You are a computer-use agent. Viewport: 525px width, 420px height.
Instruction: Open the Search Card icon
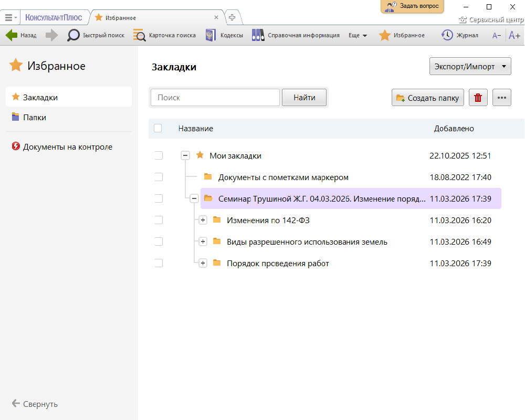coord(140,35)
